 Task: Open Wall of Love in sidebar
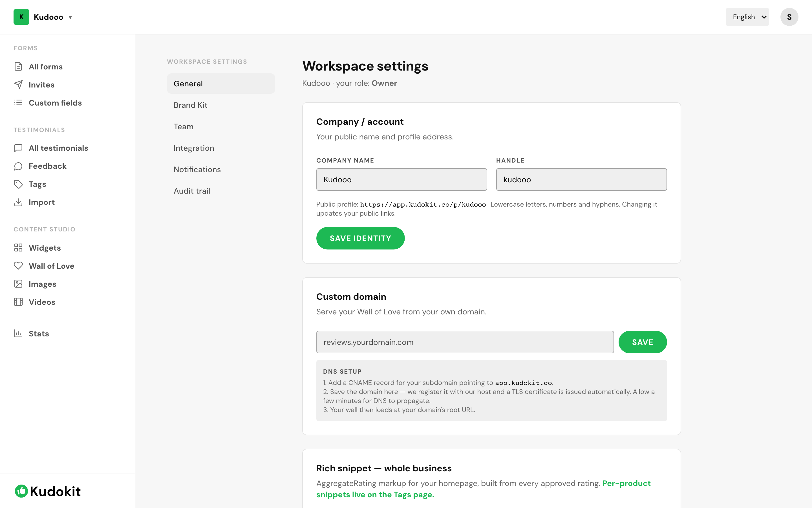click(51, 266)
